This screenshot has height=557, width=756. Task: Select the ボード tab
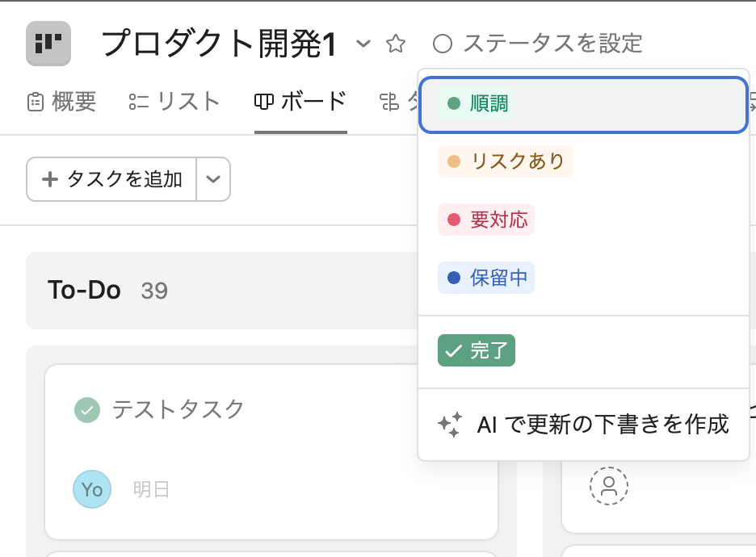pyautogui.click(x=300, y=102)
